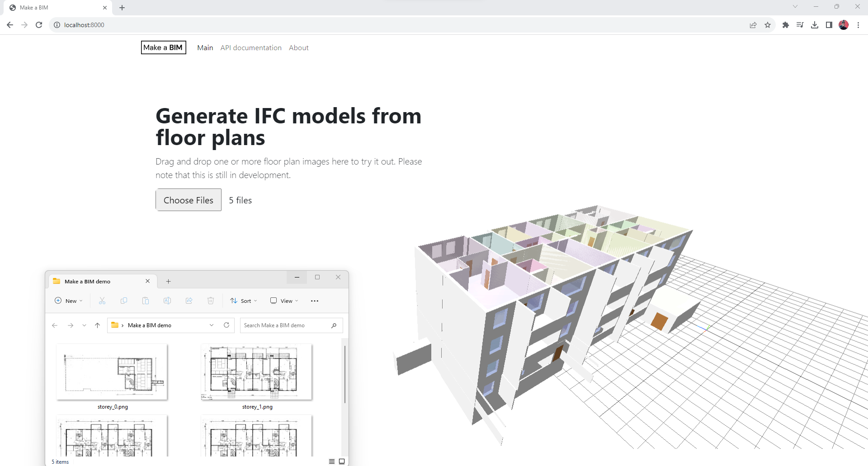Open Chrome extensions puzzle icon
Image resolution: width=868 pixels, height=466 pixels.
[786, 25]
